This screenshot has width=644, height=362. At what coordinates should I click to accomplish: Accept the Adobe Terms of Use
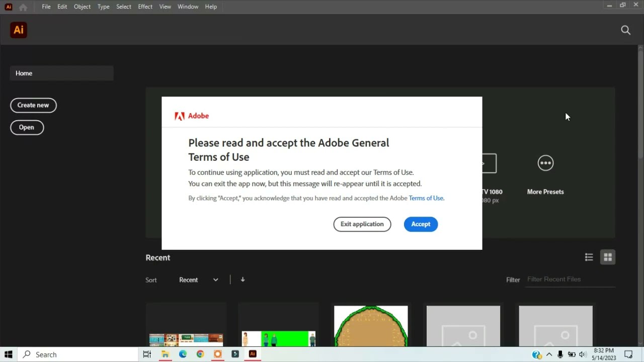click(x=421, y=224)
